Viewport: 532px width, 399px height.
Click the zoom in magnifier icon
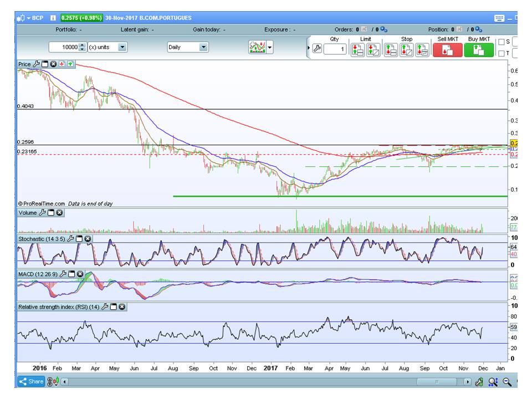pyautogui.click(x=493, y=381)
